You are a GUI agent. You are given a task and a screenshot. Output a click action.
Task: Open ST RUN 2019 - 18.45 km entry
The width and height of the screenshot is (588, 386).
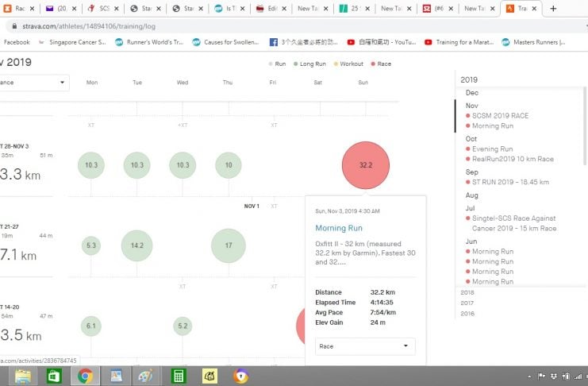click(x=510, y=182)
